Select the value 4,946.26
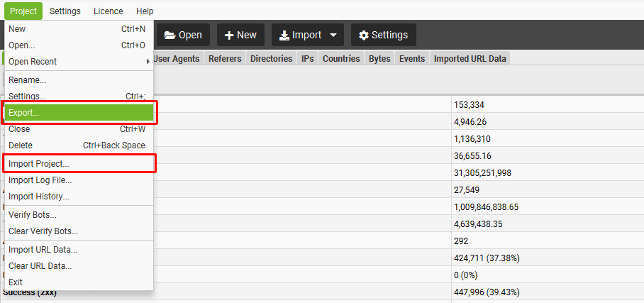The image size is (644, 303). click(470, 122)
